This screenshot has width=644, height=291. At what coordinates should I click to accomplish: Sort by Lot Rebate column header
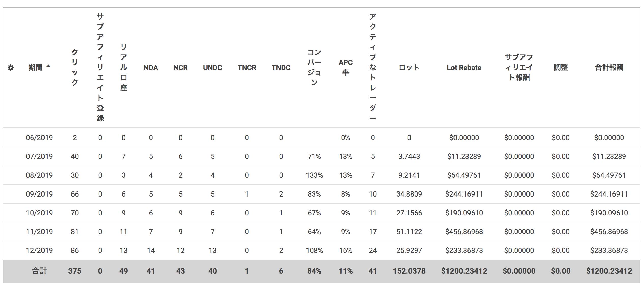(464, 68)
